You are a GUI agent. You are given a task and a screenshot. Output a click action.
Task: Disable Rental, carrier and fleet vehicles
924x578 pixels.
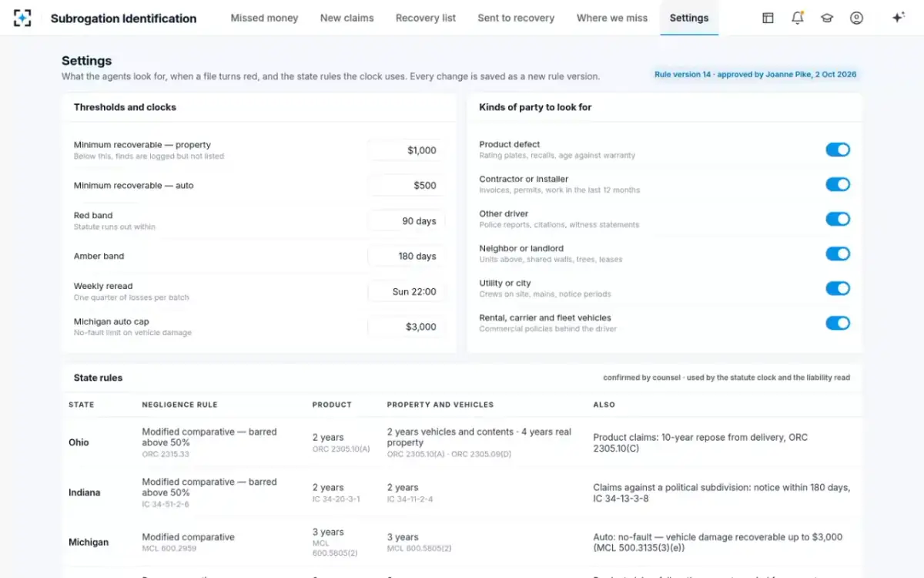coord(838,323)
